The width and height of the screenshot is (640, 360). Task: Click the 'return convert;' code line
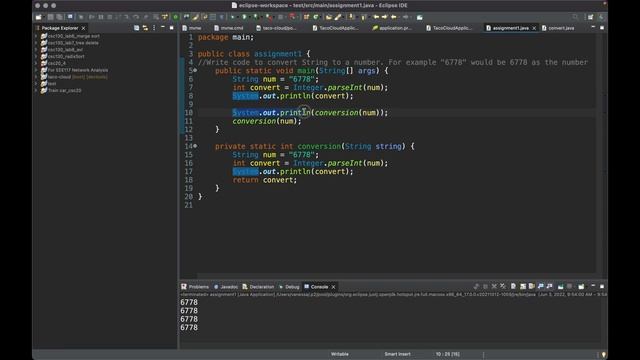click(265, 180)
